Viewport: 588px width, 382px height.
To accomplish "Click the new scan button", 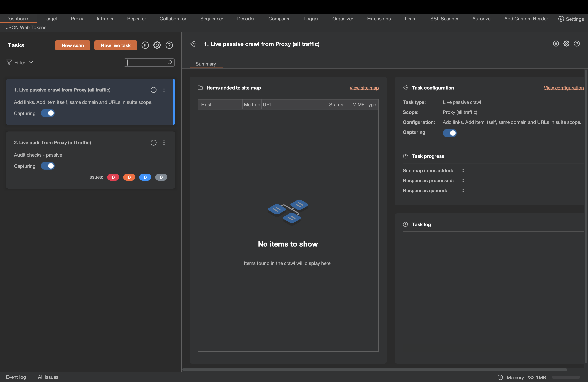I will click(73, 45).
